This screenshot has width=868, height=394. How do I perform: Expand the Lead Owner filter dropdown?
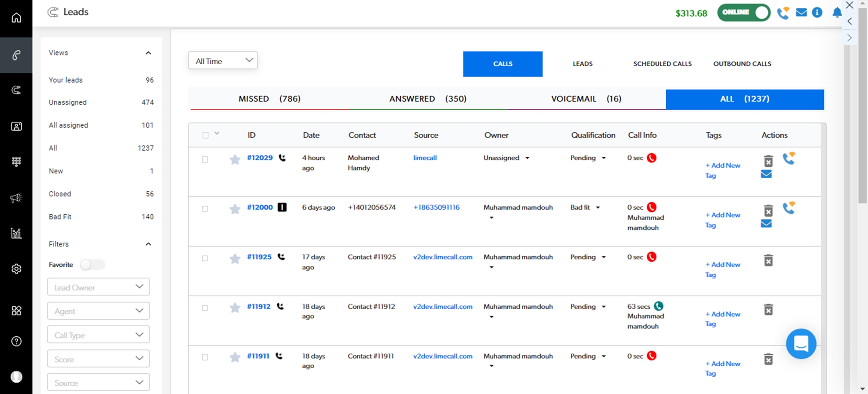click(99, 287)
